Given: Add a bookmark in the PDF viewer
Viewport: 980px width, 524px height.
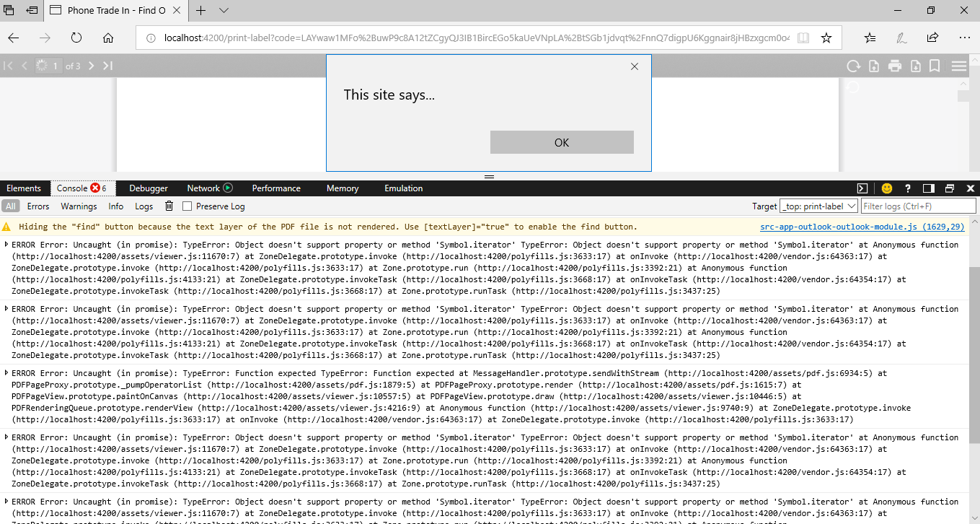Looking at the screenshot, I should 935,65.
